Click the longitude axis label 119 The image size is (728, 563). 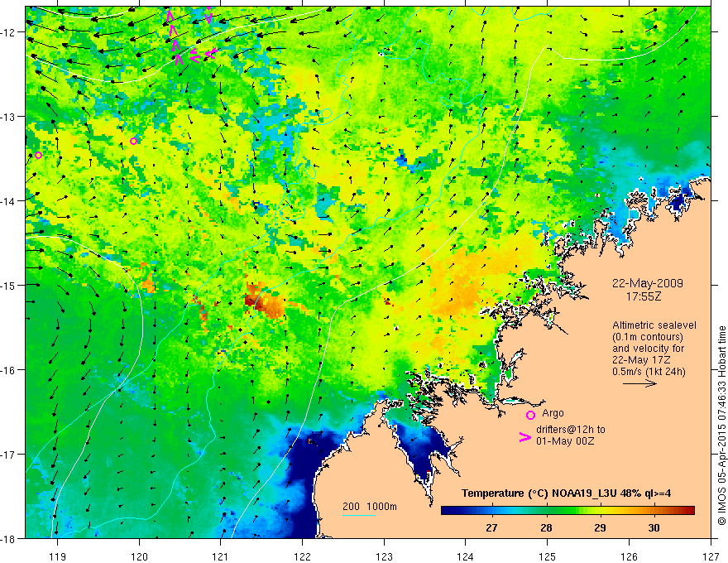coord(58,556)
